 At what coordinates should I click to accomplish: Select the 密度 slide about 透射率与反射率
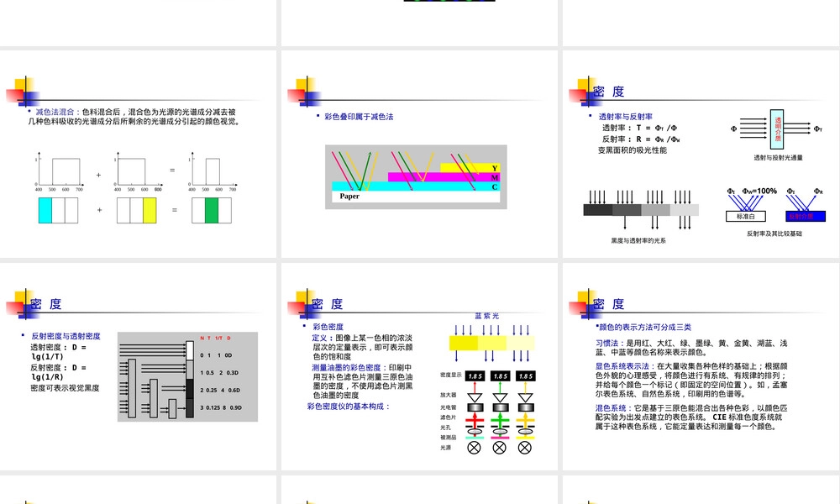pyautogui.click(x=701, y=154)
